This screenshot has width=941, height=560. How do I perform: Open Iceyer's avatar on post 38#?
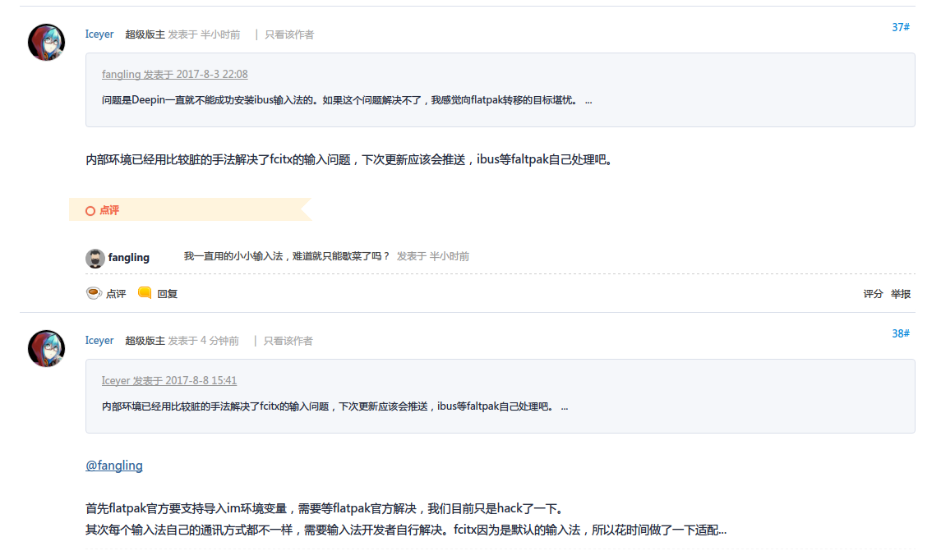[x=46, y=348]
